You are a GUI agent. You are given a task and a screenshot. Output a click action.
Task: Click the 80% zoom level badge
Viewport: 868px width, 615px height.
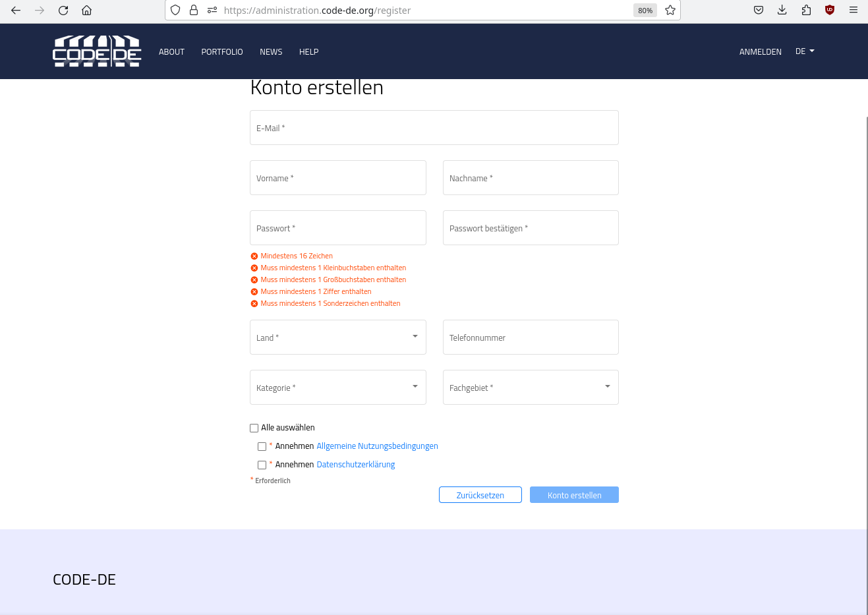645,11
